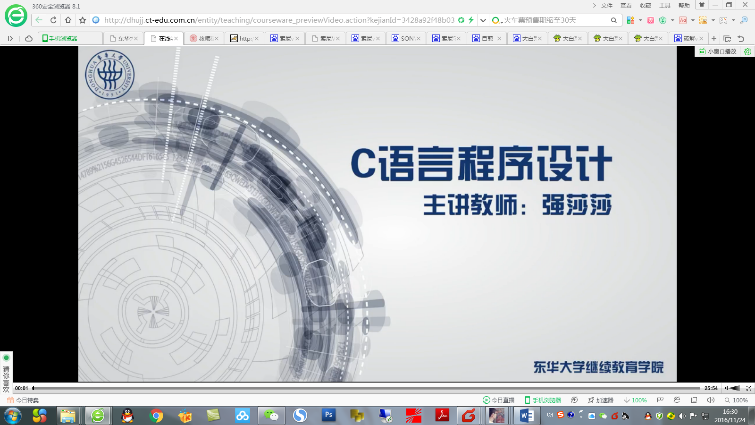Open the 帮助 menu
This screenshot has height=425, width=755.
coord(684,5)
